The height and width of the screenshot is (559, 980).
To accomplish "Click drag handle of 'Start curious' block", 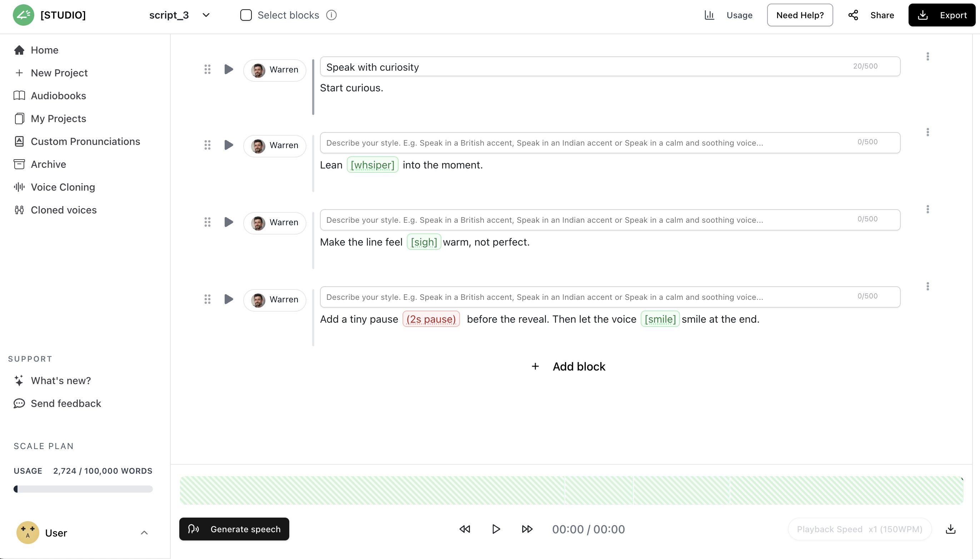I will click(207, 70).
